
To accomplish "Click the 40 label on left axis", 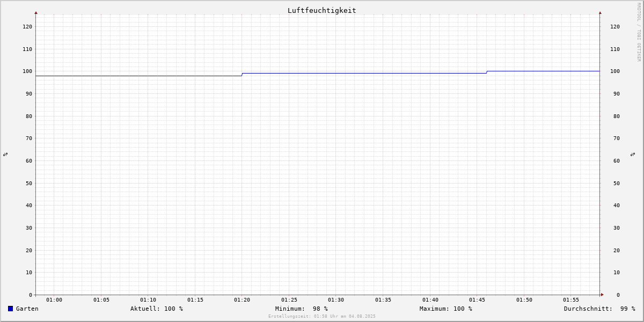I will click(29, 206).
